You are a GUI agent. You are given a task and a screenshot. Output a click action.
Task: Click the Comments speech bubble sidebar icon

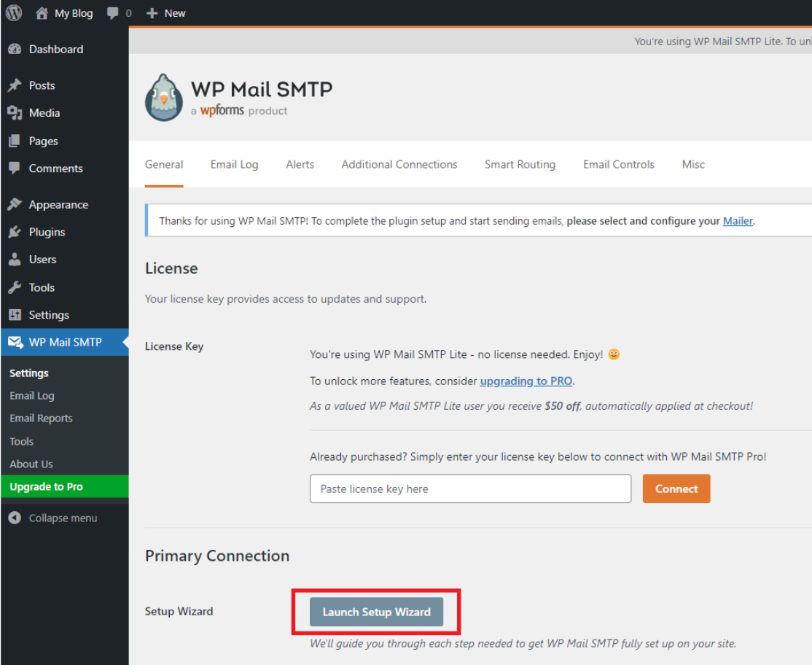coord(15,168)
